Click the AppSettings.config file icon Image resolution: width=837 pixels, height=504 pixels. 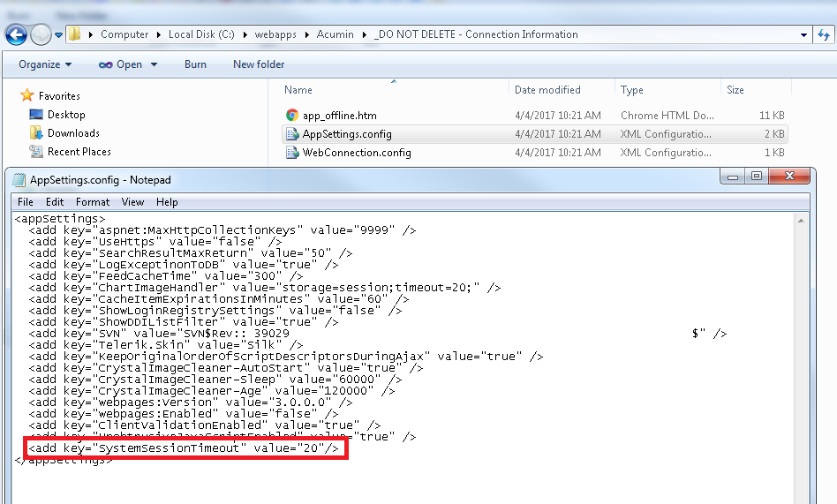(x=292, y=133)
